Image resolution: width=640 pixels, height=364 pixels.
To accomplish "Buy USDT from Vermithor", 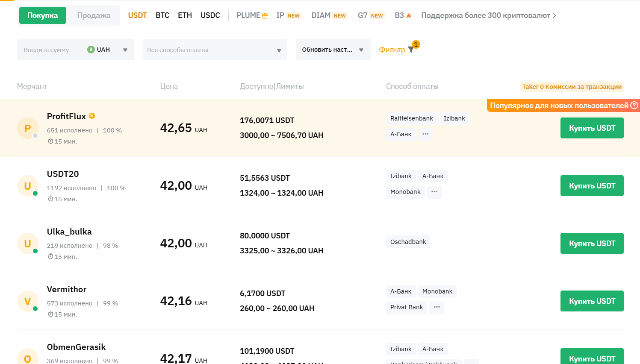I will click(592, 301).
